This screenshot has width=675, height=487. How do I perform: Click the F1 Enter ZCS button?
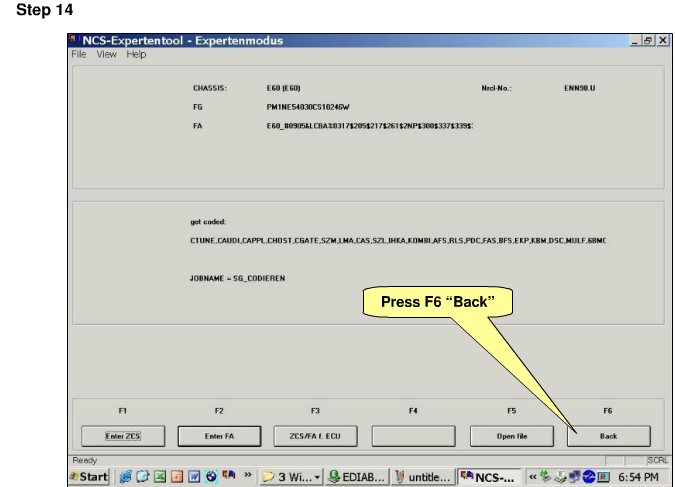click(x=123, y=436)
